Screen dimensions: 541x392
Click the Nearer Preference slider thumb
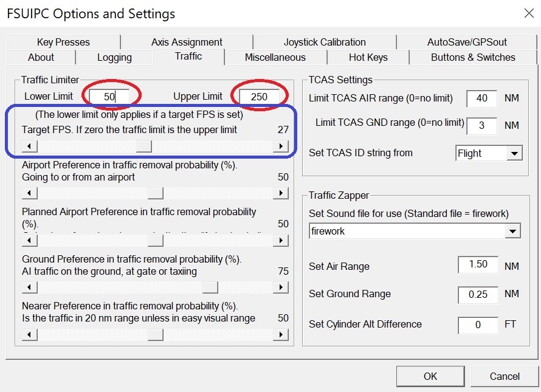click(156, 335)
